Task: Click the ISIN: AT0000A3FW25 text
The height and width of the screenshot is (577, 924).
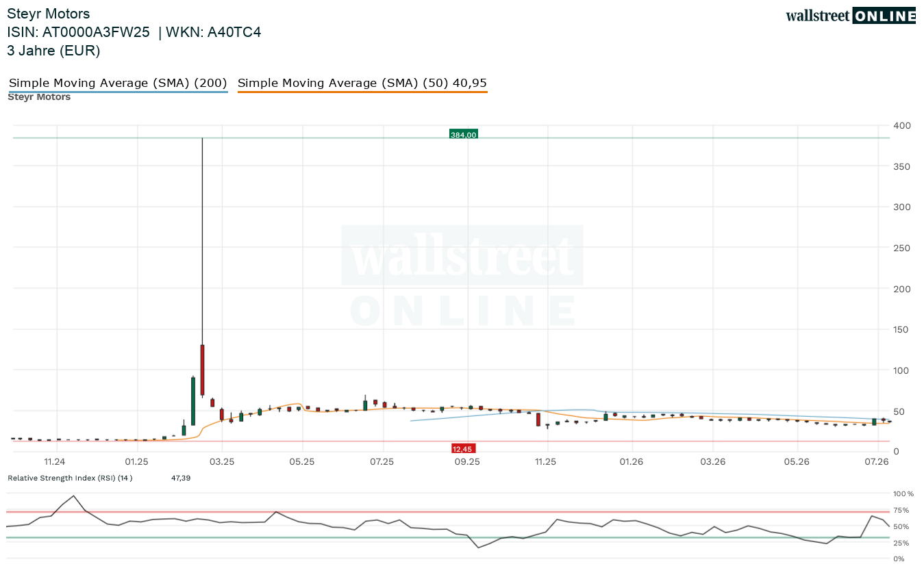Action: coord(78,32)
